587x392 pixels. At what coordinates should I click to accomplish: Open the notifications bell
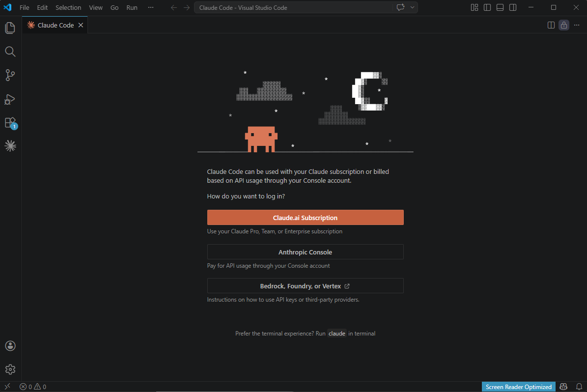click(x=579, y=387)
